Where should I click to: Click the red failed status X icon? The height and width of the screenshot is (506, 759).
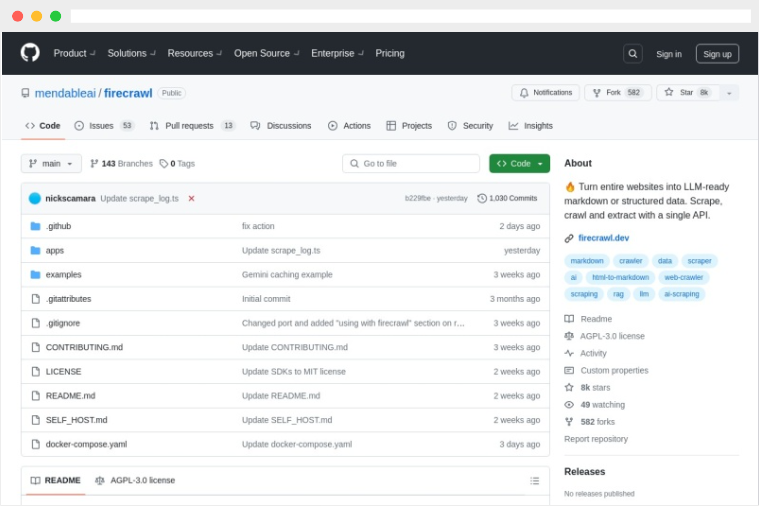tap(191, 198)
